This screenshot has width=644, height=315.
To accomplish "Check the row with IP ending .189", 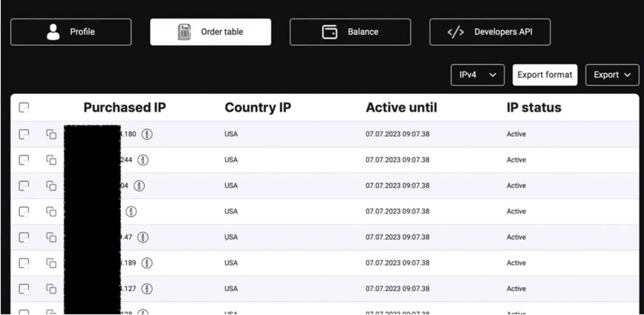I will 24,263.
